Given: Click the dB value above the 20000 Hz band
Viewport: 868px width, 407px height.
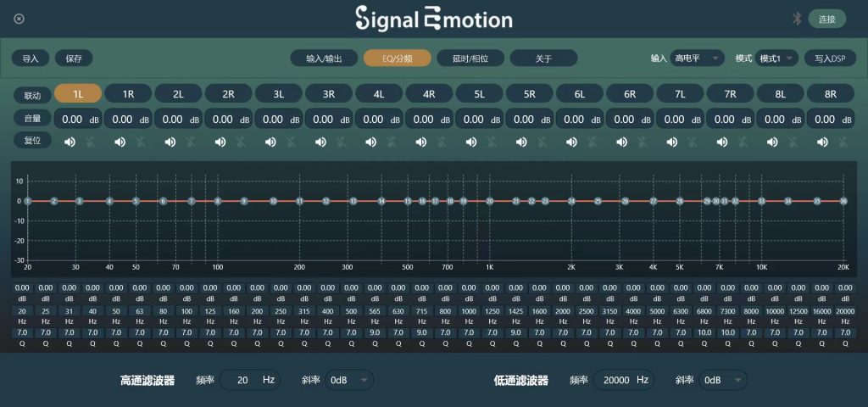Looking at the screenshot, I should (x=845, y=288).
